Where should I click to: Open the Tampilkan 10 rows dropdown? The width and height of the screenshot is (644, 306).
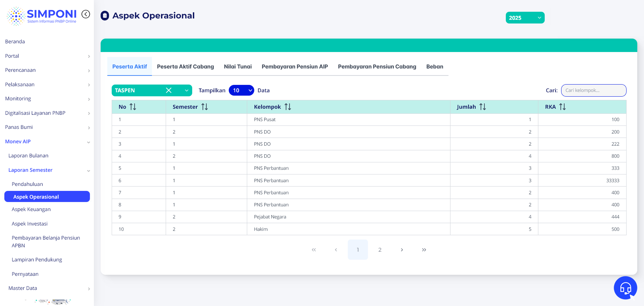[241, 90]
